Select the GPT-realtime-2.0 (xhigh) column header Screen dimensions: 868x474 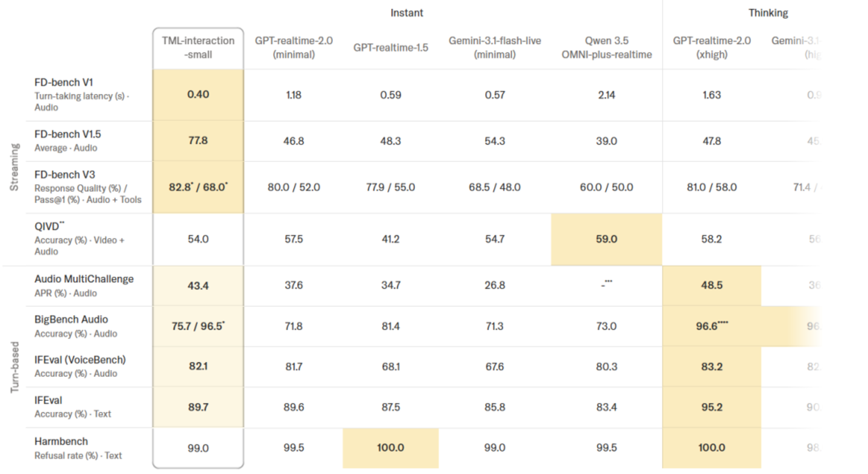[x=712, y=48]
